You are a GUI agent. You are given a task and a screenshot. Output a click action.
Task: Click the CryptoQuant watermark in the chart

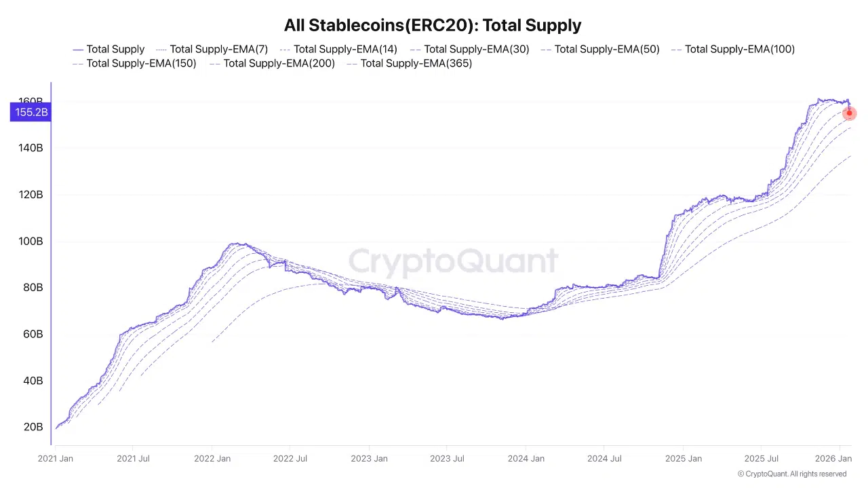click(x=453, y=262)
